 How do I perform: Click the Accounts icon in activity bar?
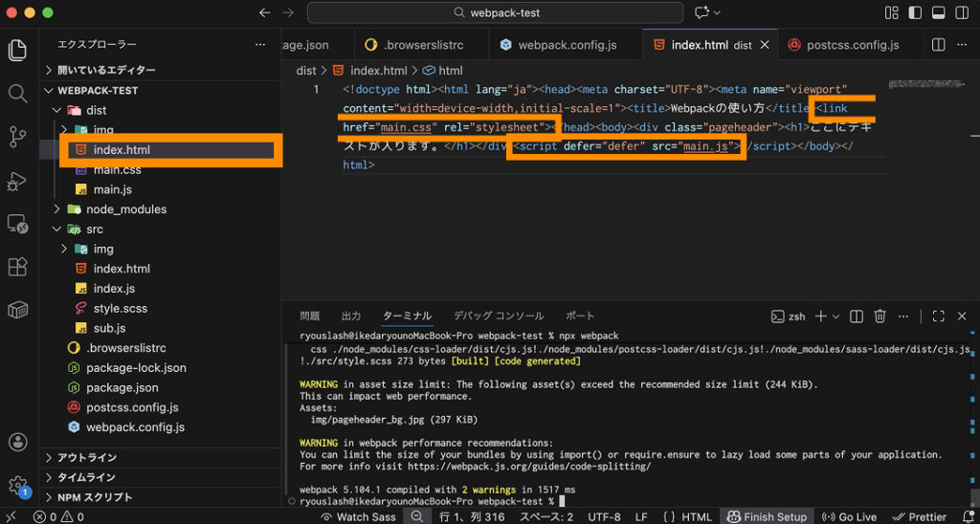17,442
